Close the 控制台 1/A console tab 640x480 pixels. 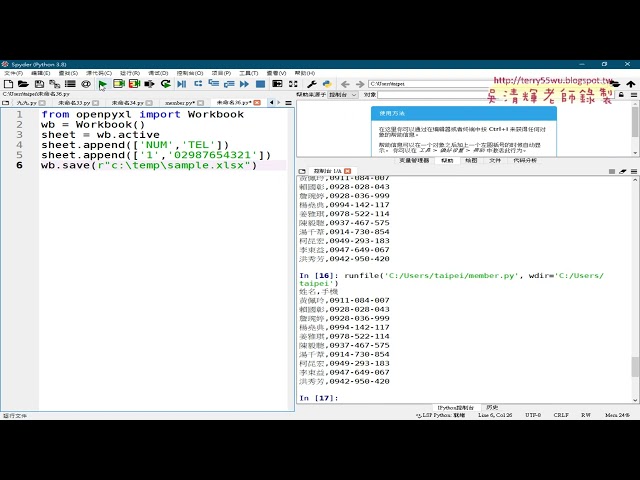click(x=347, y=171)
